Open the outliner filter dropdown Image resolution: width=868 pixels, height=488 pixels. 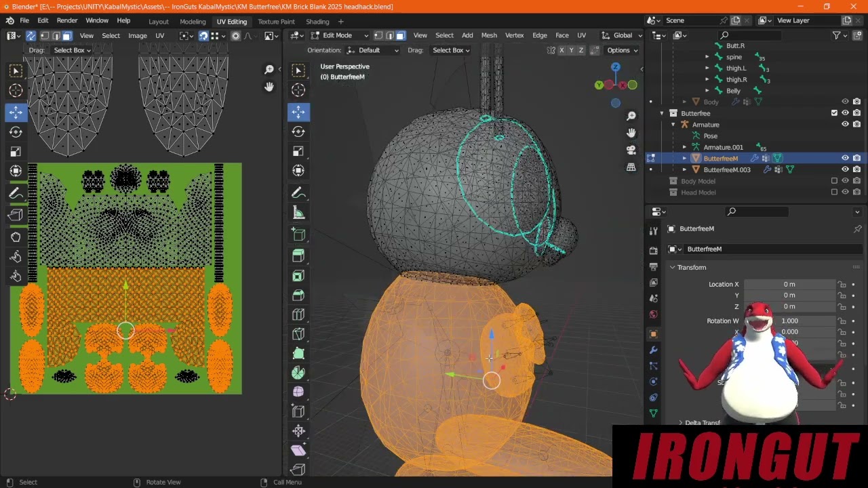point(840,35)
